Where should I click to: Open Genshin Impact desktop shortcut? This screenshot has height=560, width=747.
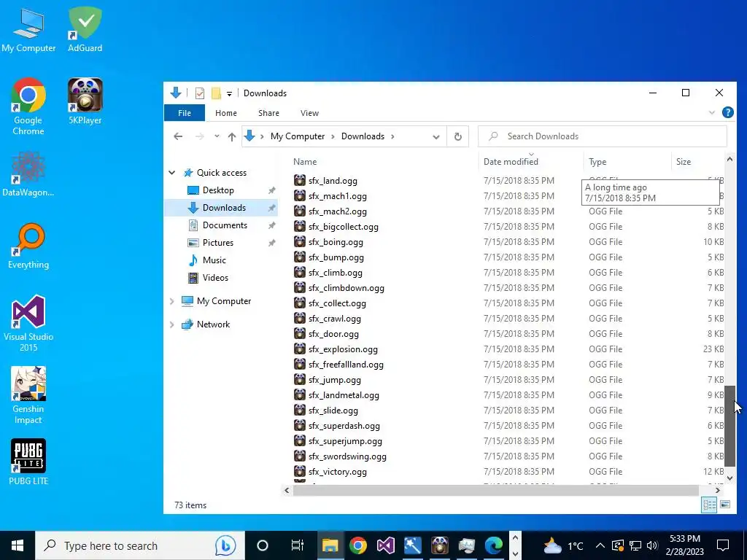pyautogui.click(x=28, y=396)
